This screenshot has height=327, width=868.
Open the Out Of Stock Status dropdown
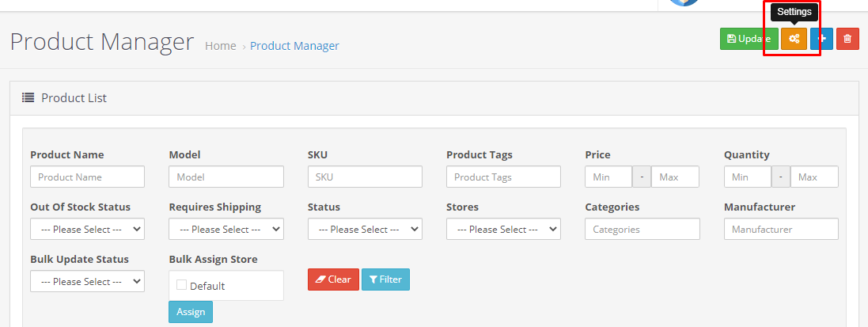(88, 229)
